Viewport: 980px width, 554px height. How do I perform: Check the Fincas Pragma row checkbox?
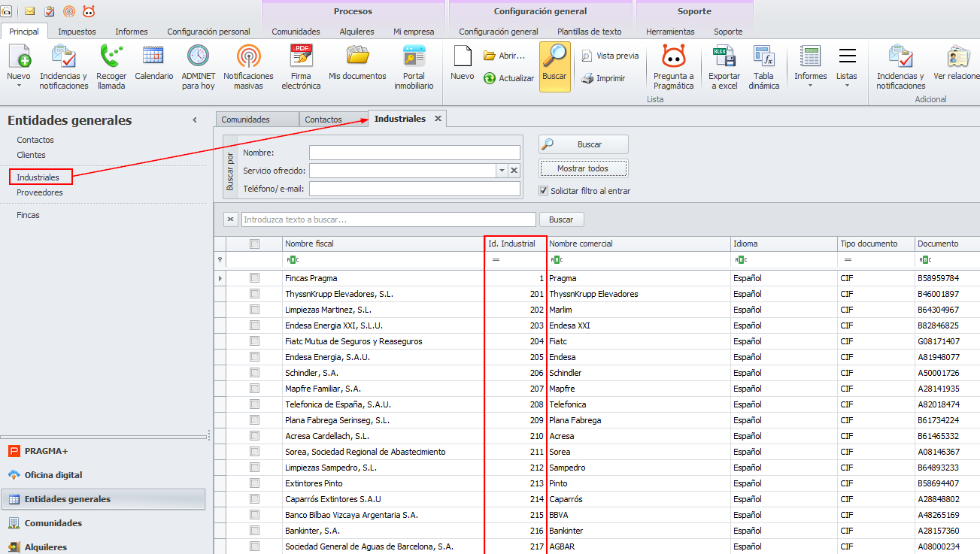point(255,278)
